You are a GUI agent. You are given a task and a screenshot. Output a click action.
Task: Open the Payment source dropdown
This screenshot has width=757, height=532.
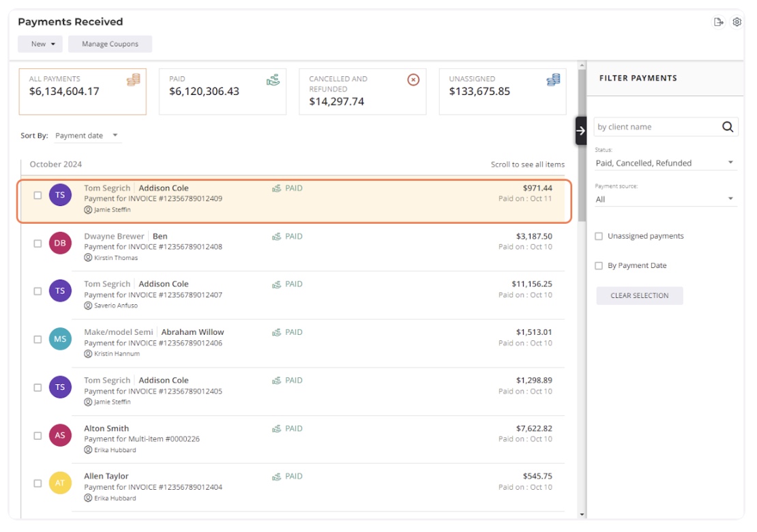(x=665, y=199)
